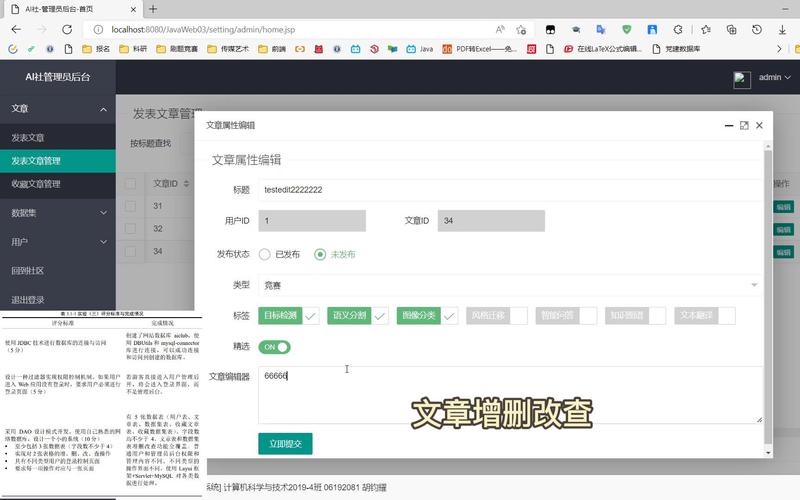Open browser history clock icon
Screen dimensions: 800x500
pyautogui.click(x=757, y=30)
